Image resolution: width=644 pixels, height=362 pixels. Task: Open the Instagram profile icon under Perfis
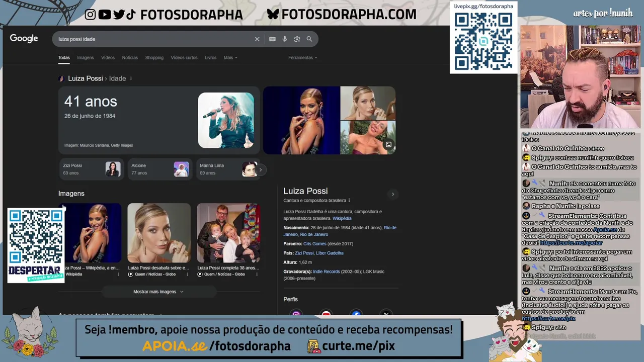tap(296, 314)
